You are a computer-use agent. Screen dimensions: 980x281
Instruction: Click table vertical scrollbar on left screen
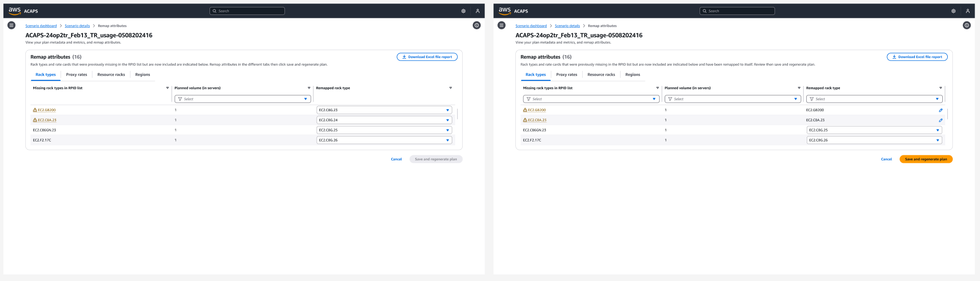(x=457, y=114)
